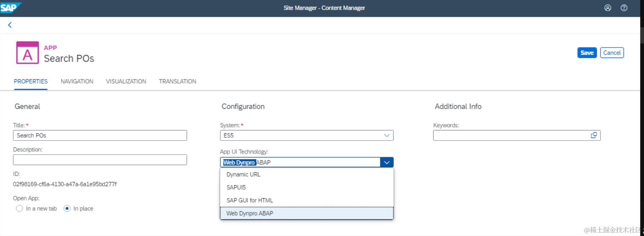Expand the System dropdown arrow
This screenshot has width=644, height=236.
point(387,135)
